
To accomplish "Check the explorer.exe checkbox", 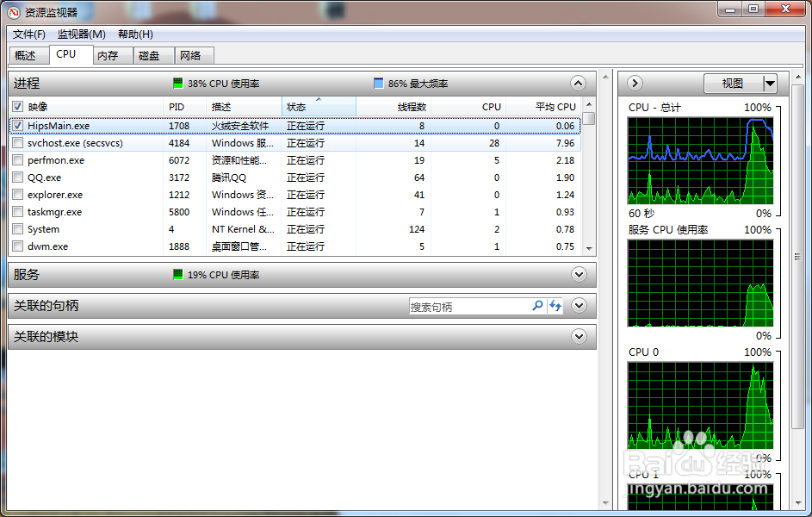I will pyautogui.click(x=17, y=195).
